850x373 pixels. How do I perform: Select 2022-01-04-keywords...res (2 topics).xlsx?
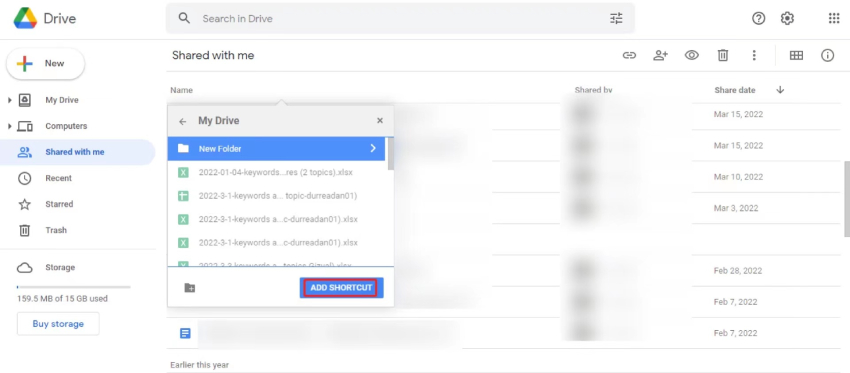pos(276,172)
